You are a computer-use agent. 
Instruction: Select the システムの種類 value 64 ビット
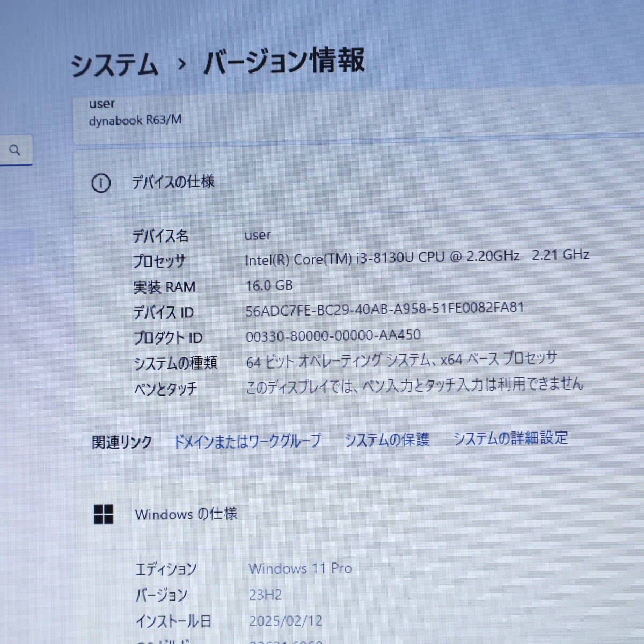click(x=401, y=360)
